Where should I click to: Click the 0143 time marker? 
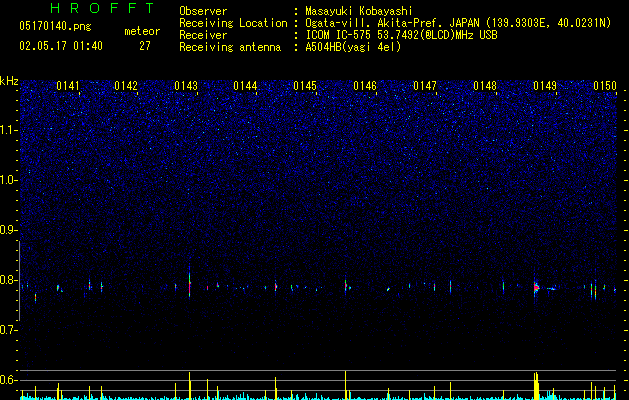(x=186, y=86)
